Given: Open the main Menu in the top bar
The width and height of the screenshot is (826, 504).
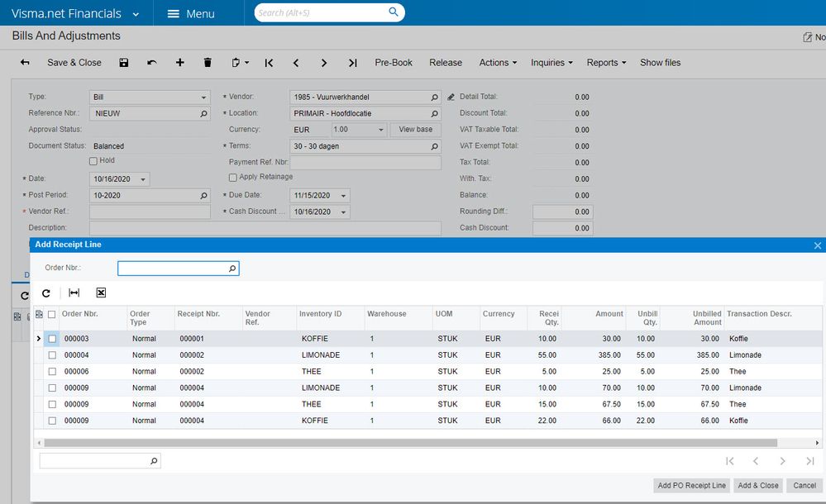Looking at the screenshot, I should pyautogui.click(x=190, y=14).
